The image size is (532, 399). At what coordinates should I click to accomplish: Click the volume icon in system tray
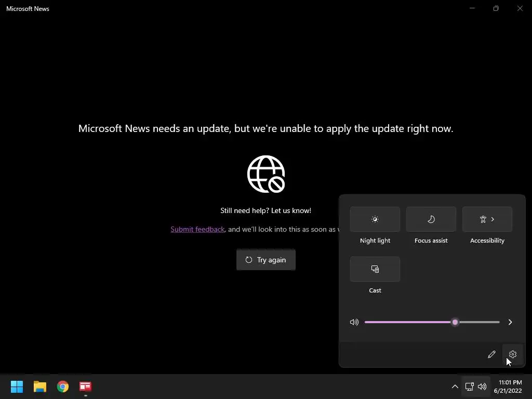point(482,387)
